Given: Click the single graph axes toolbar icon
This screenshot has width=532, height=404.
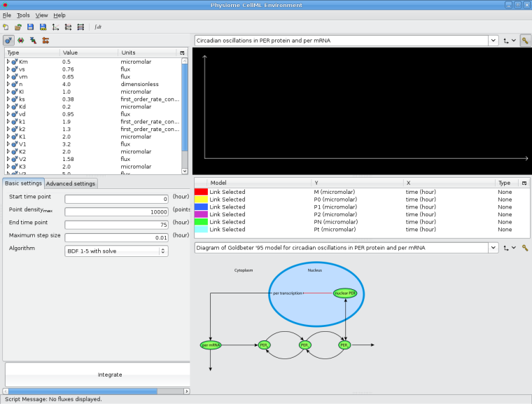Looking at the screenshot, I should click(x=55, y=27).
